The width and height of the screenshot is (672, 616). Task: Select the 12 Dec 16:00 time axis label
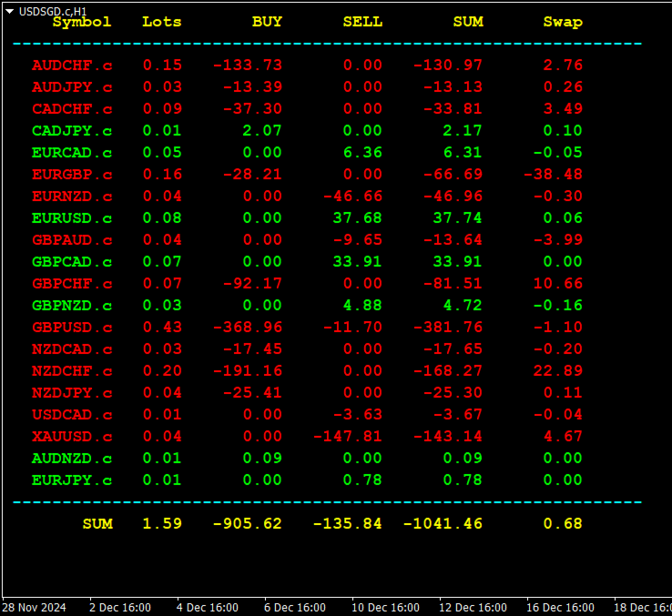pos(473,609)
